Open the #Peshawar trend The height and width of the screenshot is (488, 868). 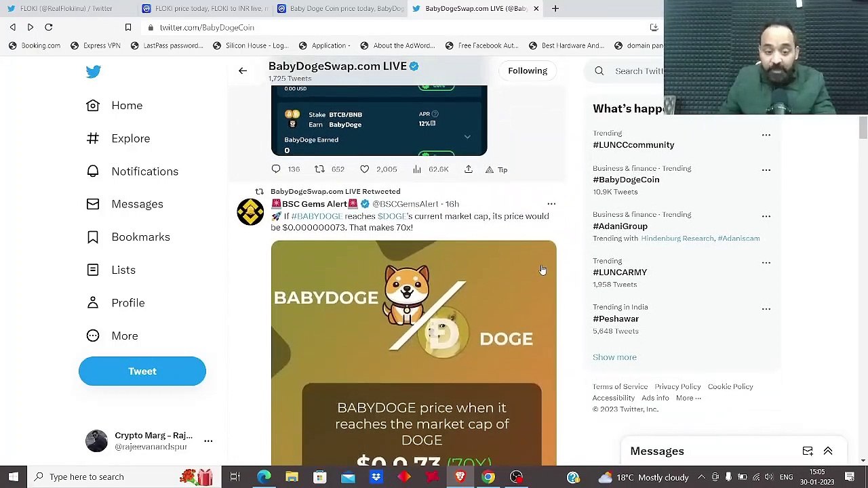616,319
